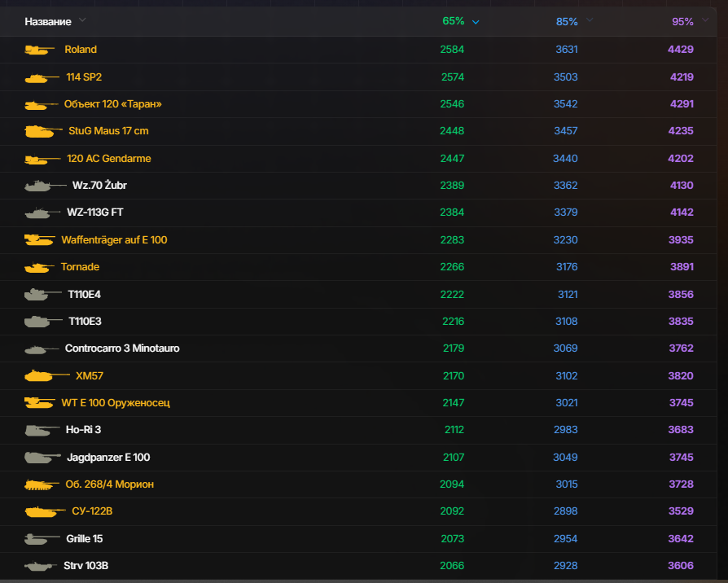
Task: Click the Jagdpanzer E 100 tank icon
Action: pos(42,458)
